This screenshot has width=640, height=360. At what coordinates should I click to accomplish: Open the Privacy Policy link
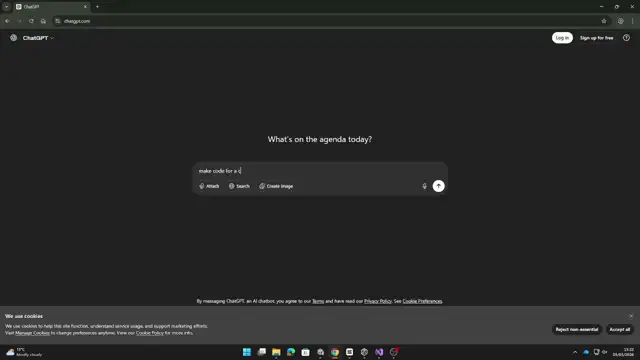[378, 301]
